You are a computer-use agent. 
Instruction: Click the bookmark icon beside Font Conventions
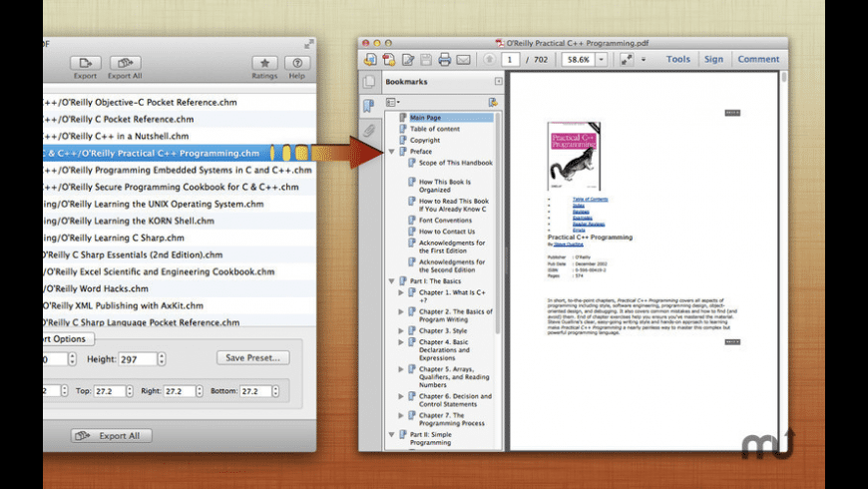[x=412, y=220]
